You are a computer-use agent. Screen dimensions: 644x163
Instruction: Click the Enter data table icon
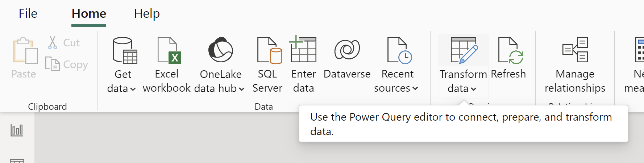click(x=303, y=50)
